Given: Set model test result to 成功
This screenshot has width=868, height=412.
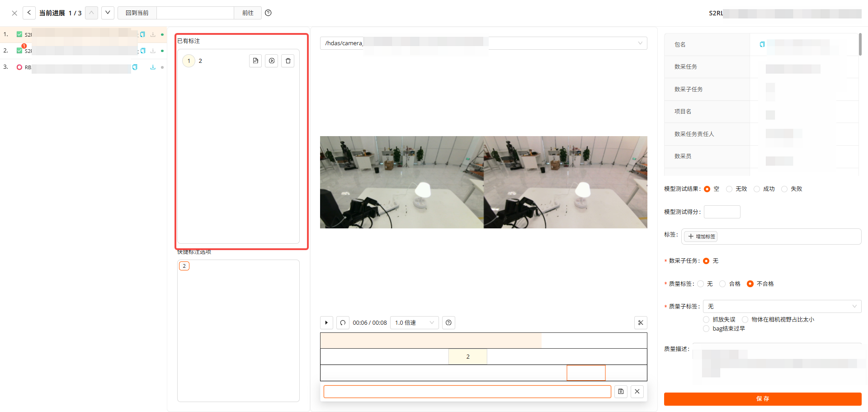Looking at the screenshot, I should coord(757,189).
